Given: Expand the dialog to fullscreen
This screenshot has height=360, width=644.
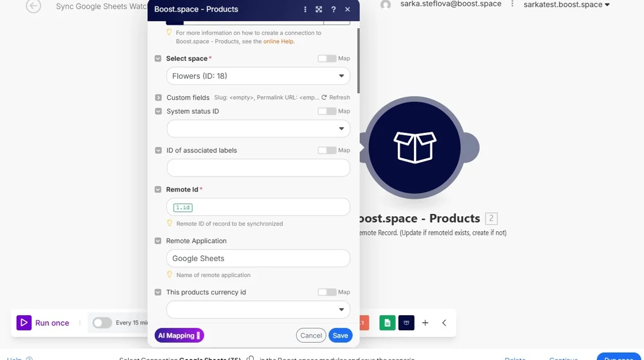Looking at the screenshot, I should tap(319, 9).
